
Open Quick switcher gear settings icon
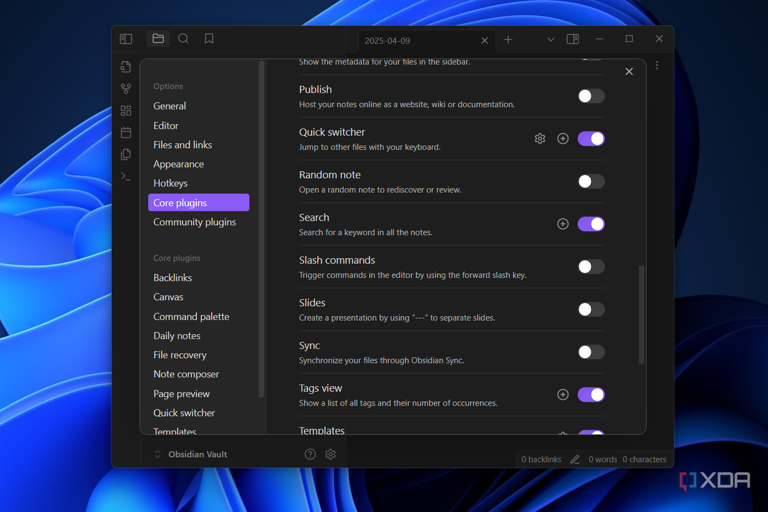(540, 139)
